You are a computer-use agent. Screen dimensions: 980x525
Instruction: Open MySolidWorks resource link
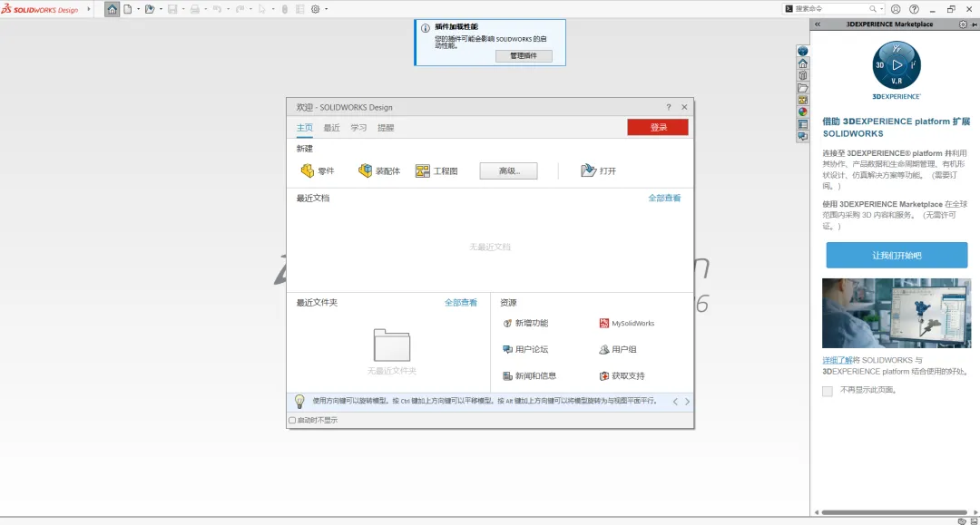coord(627,323)
